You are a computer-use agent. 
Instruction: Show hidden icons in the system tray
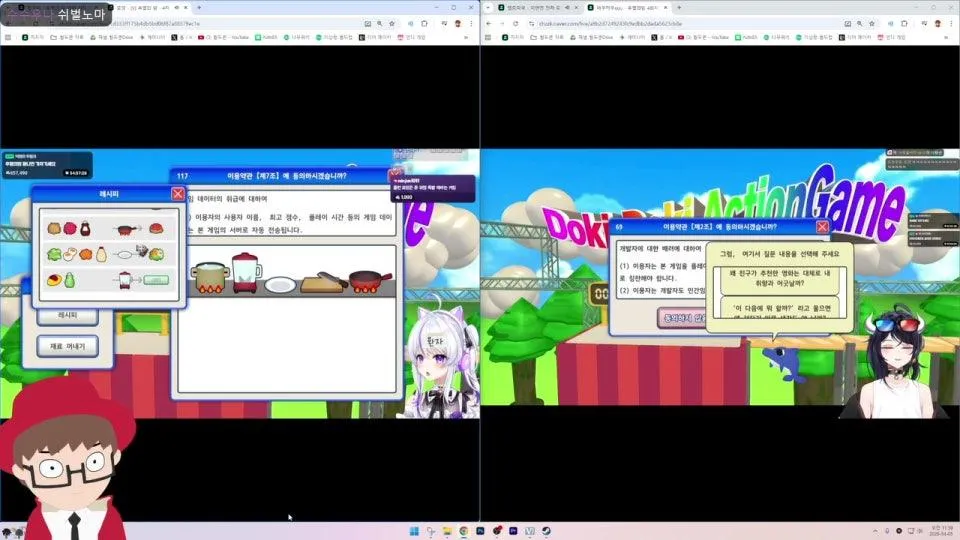click(874, 530)
